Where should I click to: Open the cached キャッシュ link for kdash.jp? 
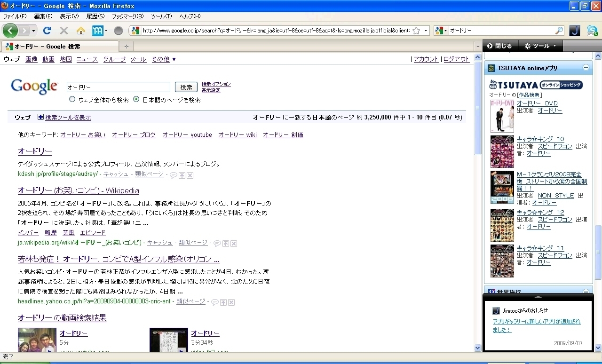116,174
